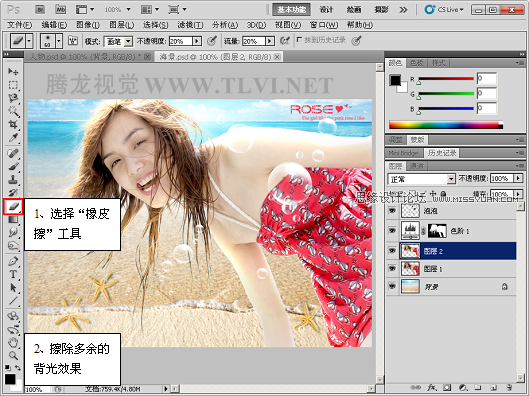
Task: Select the Healing Brush tool
Action: [x=13, y=153]
